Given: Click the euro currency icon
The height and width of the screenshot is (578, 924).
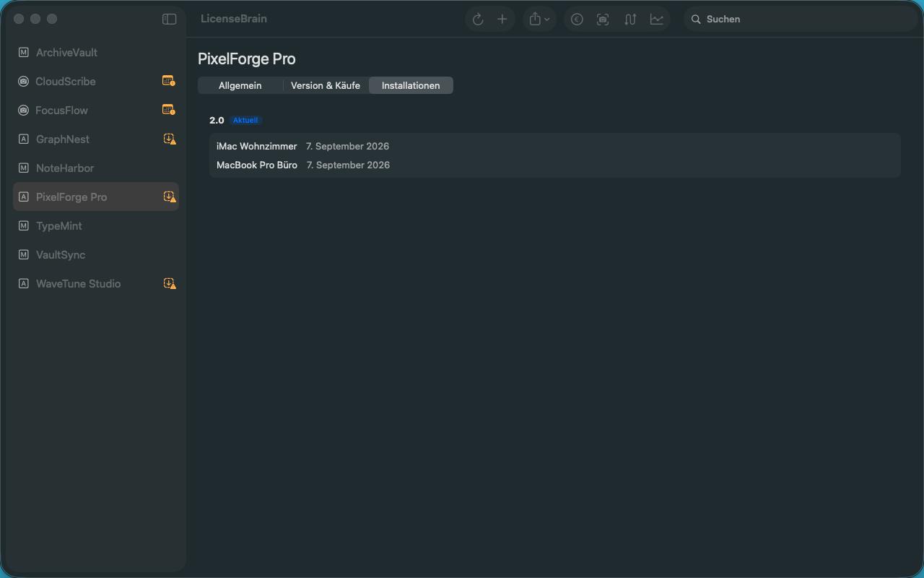Looking at the screenshot, I should tap(577, 20).
